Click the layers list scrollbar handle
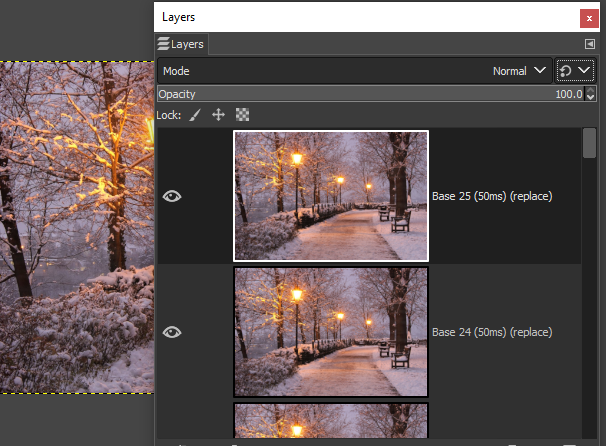The height and width of the screenshot is (446, 606). 589,143
